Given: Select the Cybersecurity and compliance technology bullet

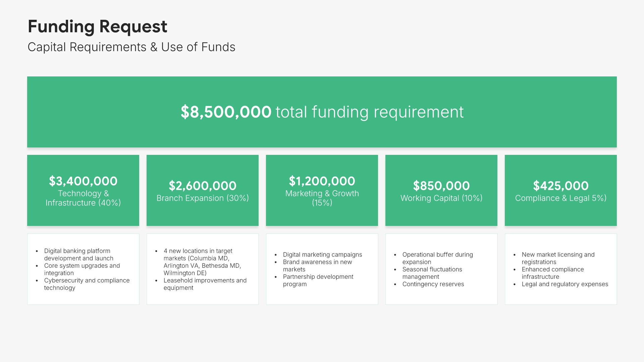Looking at the screenshot, I should [x=87, y=284].
